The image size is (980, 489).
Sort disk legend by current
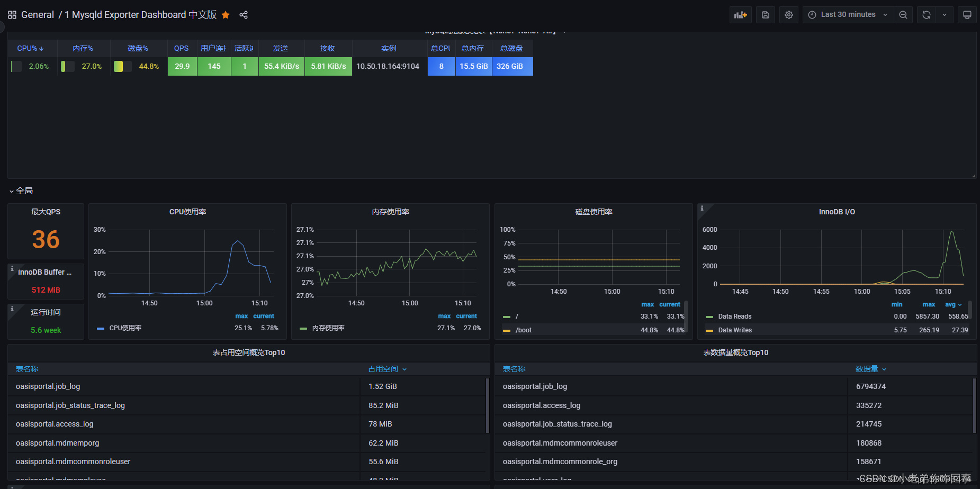point(670,304)
